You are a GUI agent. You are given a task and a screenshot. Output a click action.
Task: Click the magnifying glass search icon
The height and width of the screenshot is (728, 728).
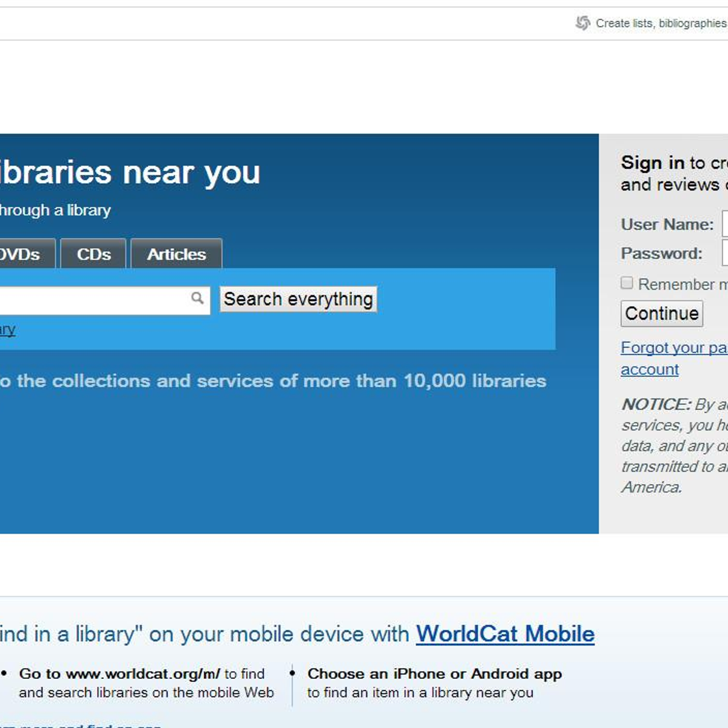[197, 298]
